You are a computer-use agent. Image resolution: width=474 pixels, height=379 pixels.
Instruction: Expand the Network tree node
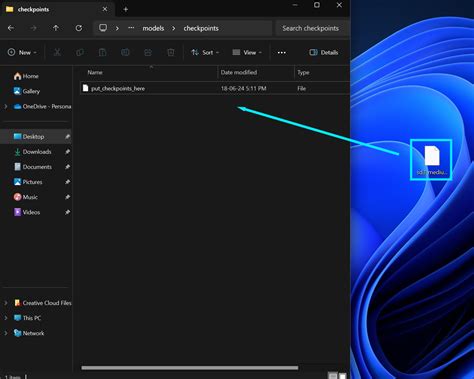pos(6,333)
